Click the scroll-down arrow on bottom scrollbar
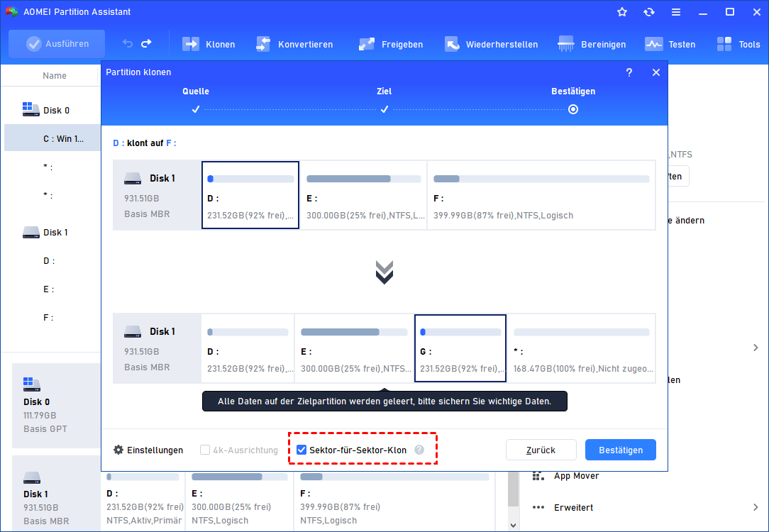The image size is (769, 532). (x=513, y=525)
